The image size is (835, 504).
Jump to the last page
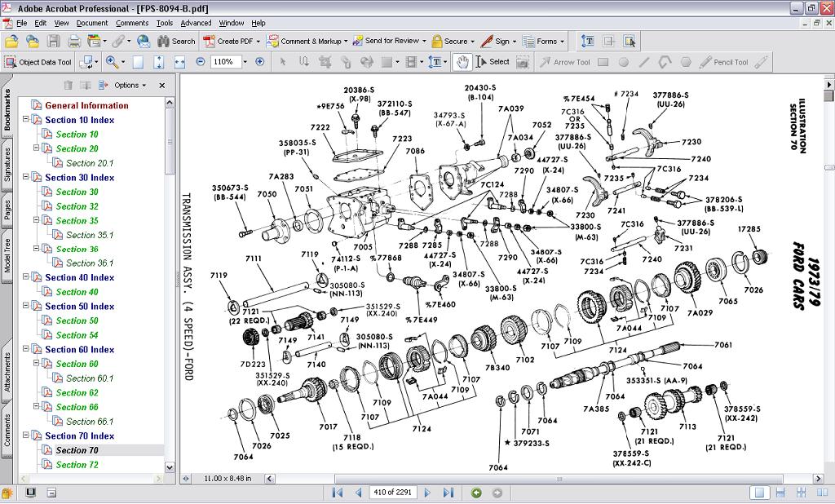[448, 493]
